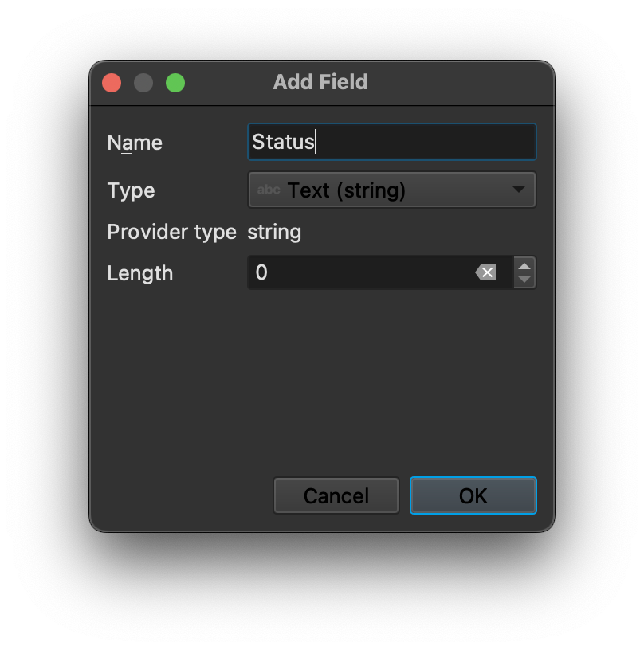Close the dialog with the red button
The width and height of the screenshot is (644, 650).
pos(112,83)
